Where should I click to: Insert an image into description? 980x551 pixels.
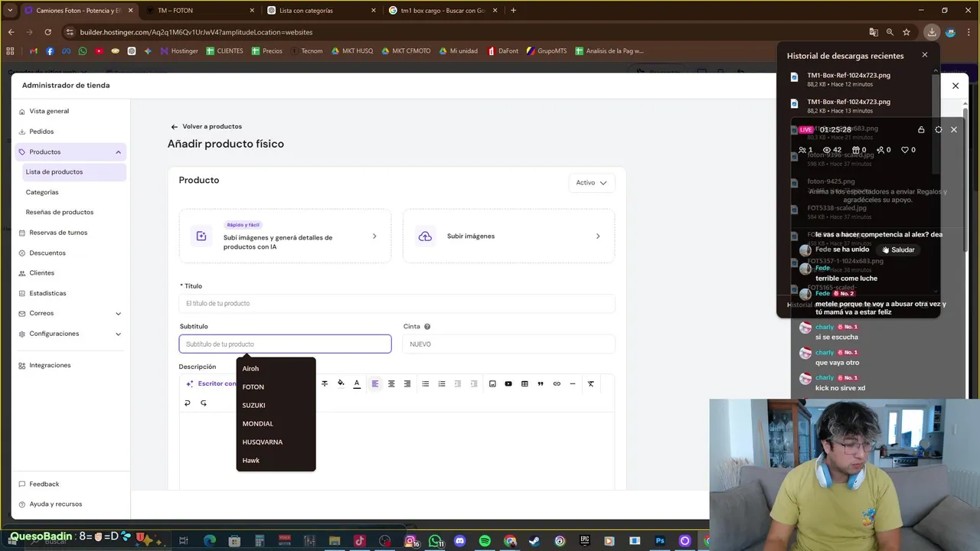pos(492,383)
